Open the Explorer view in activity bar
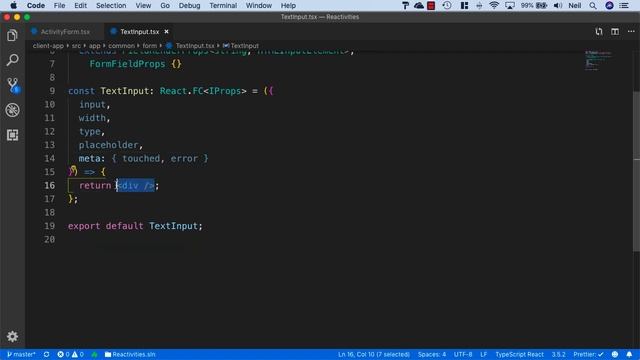The image size is (640, 360). pyautogui.click(x=12, y=36)
